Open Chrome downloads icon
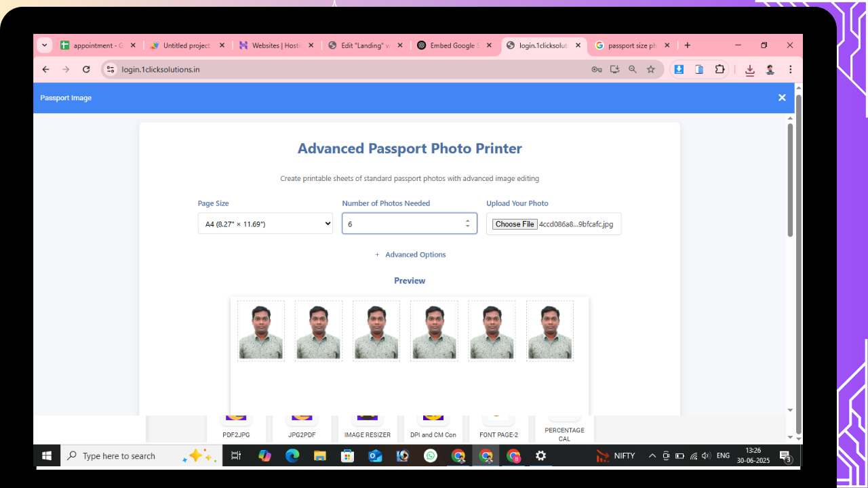Image resolution: width=868 pixels, height=488 pixels. 749,70
